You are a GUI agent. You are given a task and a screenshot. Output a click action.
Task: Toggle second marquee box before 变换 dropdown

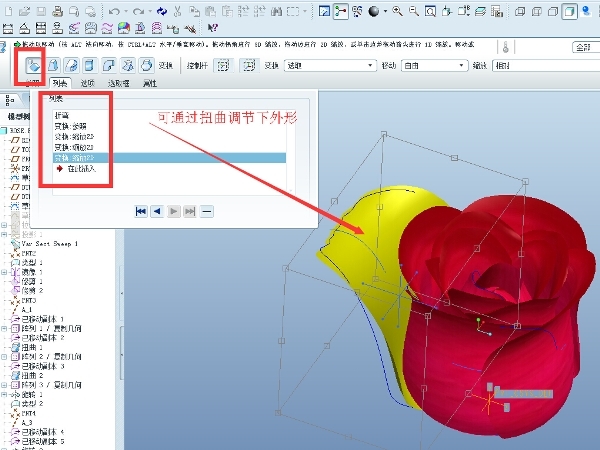click(x=249, y=66)
